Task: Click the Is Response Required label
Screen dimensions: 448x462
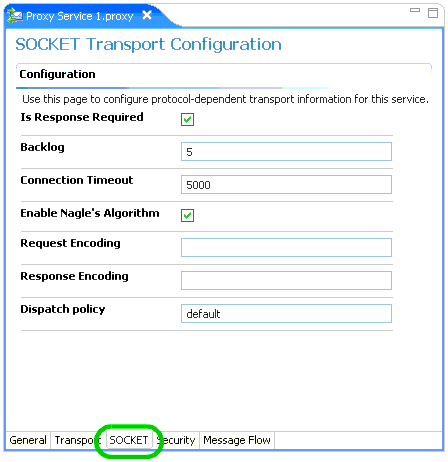Action: (x=82, y=117)
